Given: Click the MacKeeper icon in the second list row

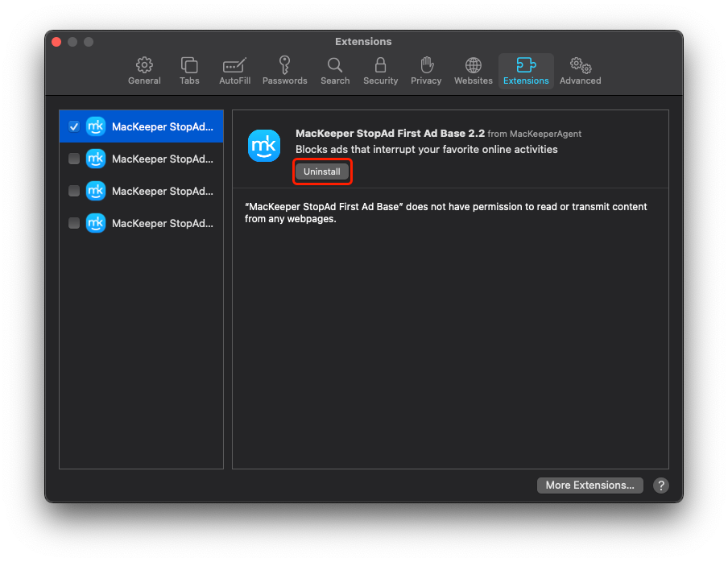Looking at the screenshot, I should 96,159.
